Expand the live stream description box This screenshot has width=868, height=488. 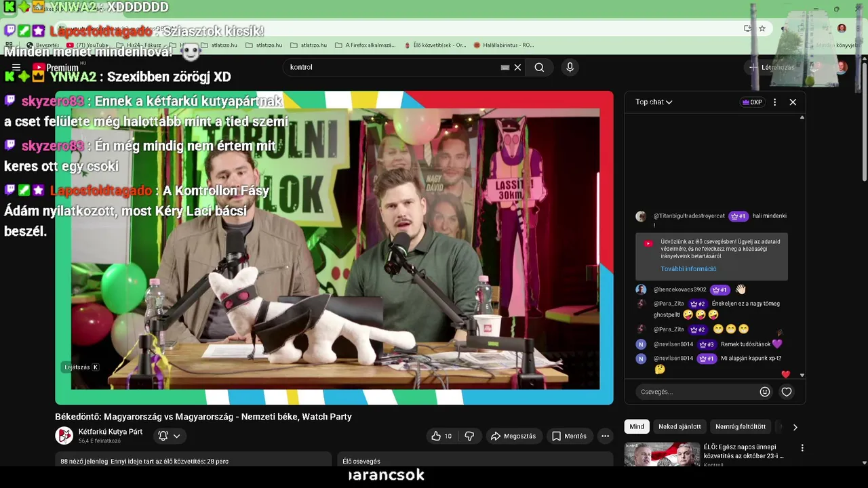coord(193,460)
